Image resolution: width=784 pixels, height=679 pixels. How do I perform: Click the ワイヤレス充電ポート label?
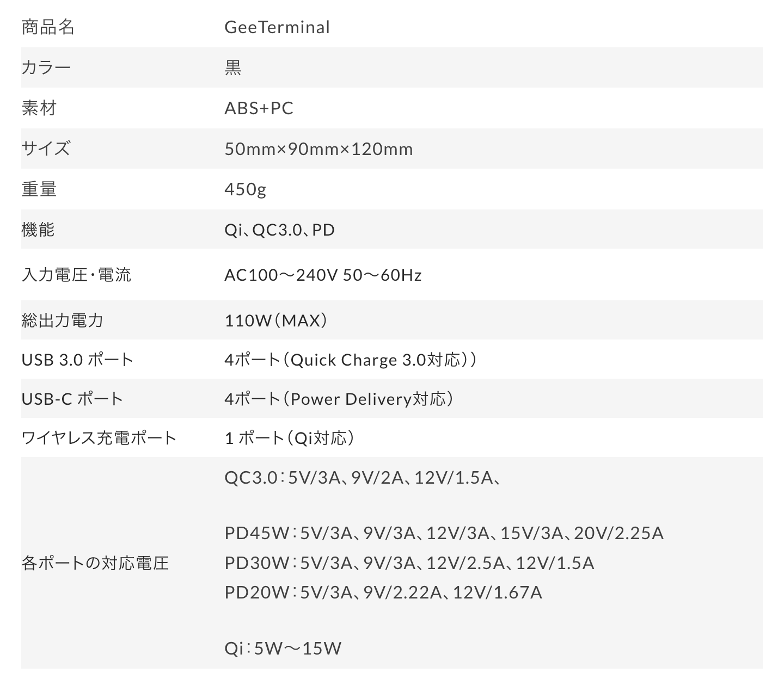[99, 438]
